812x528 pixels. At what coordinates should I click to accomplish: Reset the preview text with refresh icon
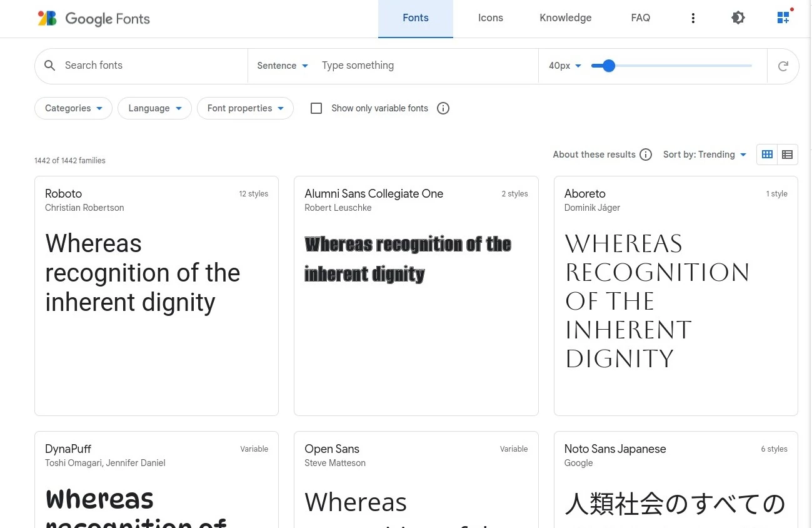pos(783,66)
